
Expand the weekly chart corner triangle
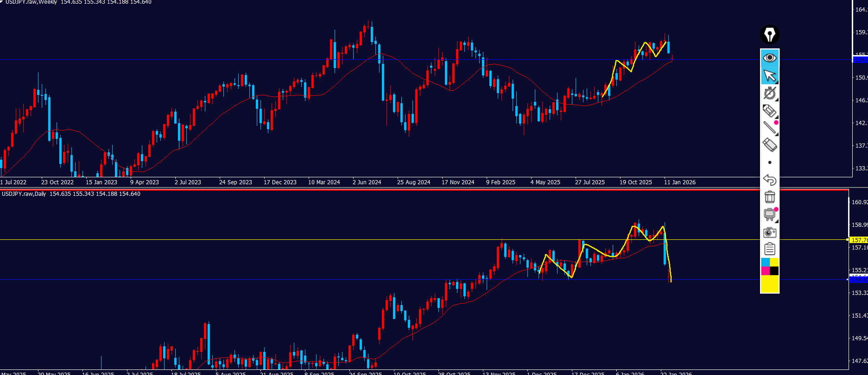click(x=2, y=2)
